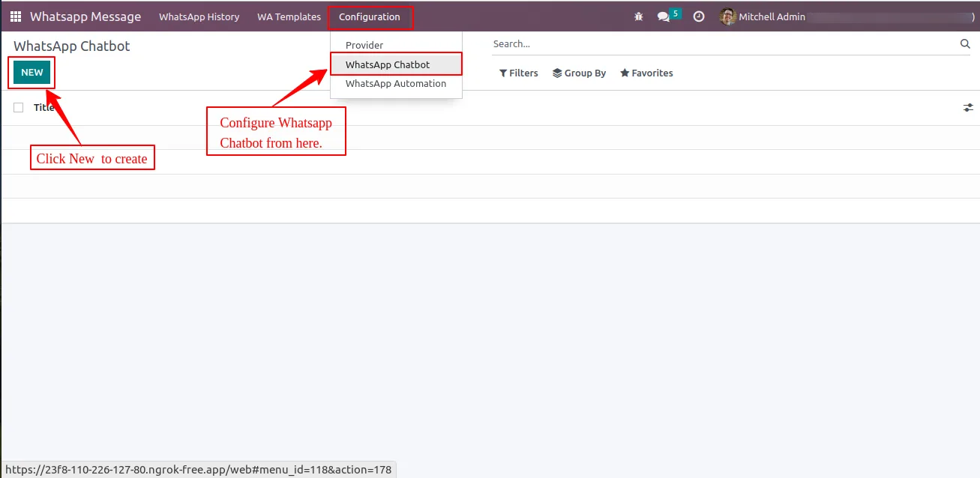Sort by the Title column header
This screenshot has width=980, height=478.
click(44, 108)
